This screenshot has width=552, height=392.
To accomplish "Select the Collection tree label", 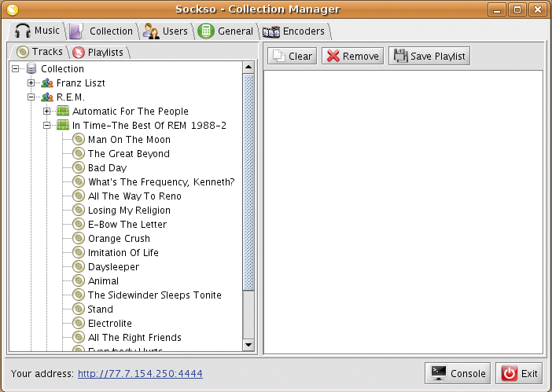I will click(x=62, y=69).
